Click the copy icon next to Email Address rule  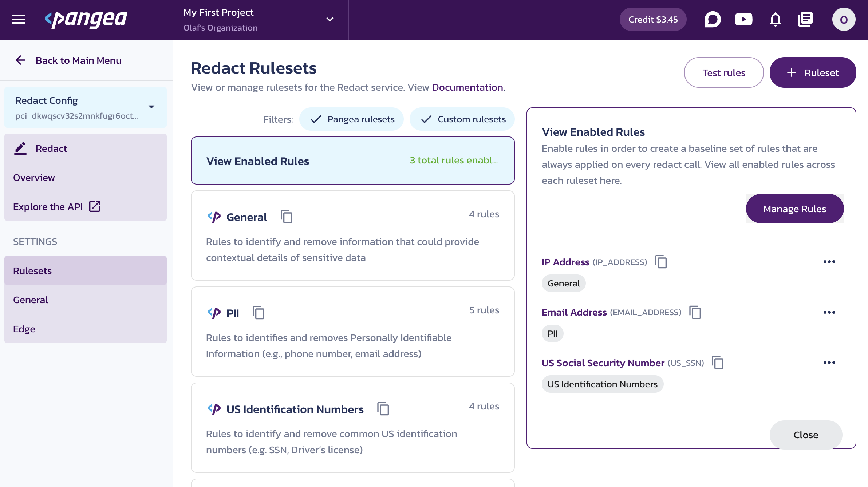695,312
